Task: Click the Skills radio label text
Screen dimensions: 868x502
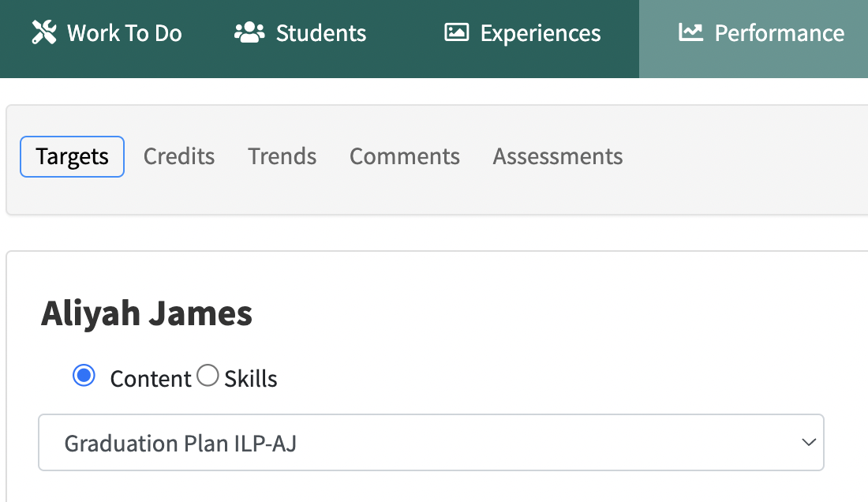Action: [250, 379]
